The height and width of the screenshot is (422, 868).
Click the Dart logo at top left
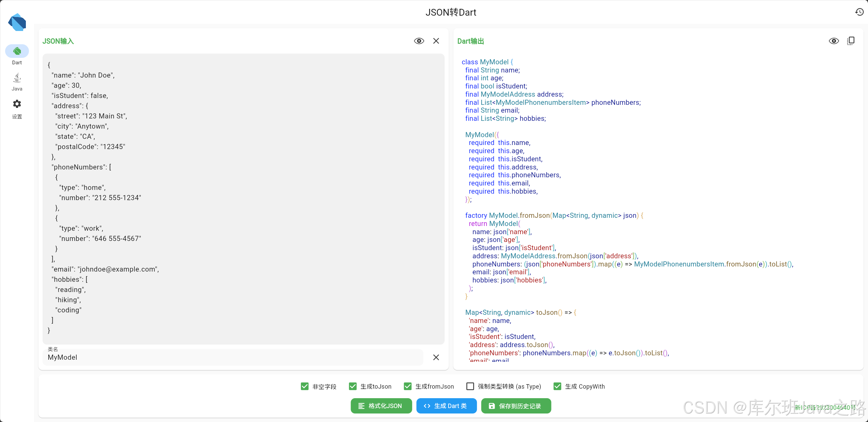click(x=17, y=22)
